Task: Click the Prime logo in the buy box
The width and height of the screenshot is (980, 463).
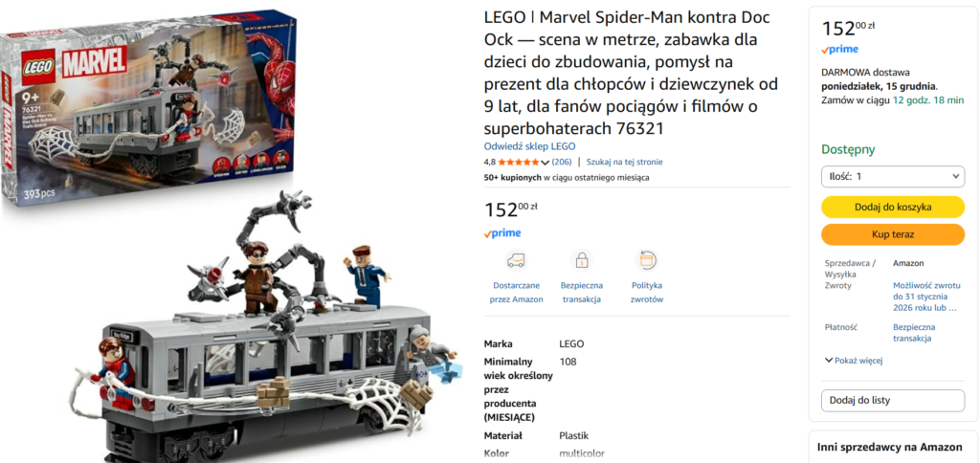Action: point(839,50)
